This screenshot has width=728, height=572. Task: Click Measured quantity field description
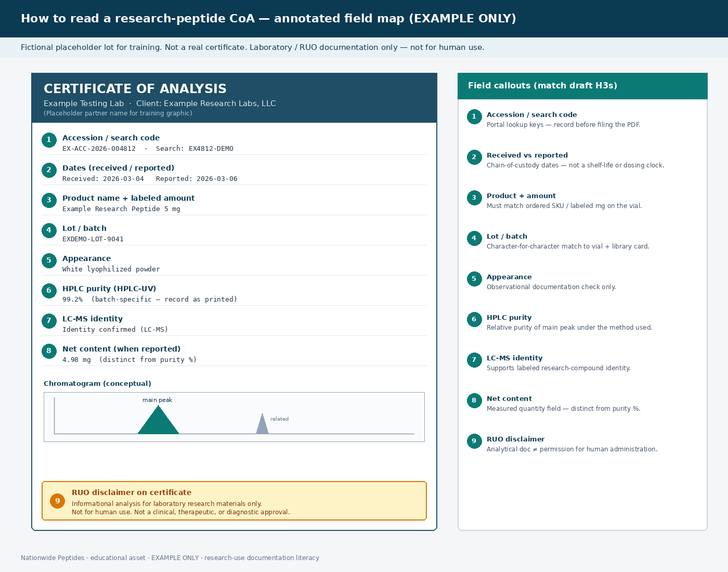(563, 409)
